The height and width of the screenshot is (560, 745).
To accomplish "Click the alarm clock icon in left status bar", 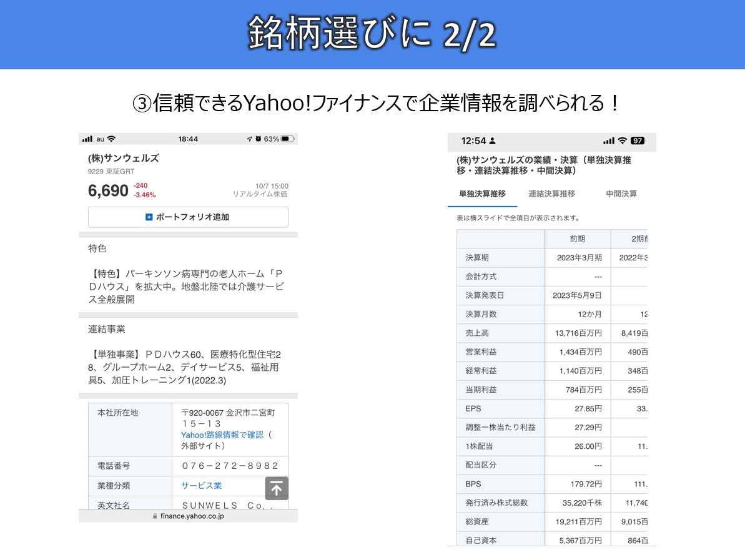I will [259, 139].
